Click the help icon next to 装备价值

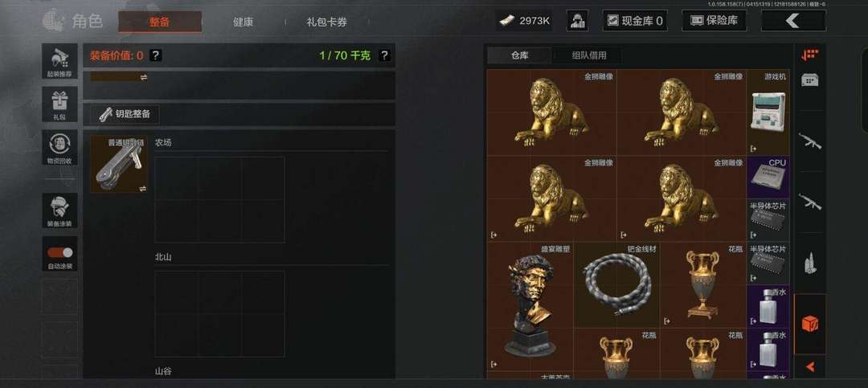[156, 55]
